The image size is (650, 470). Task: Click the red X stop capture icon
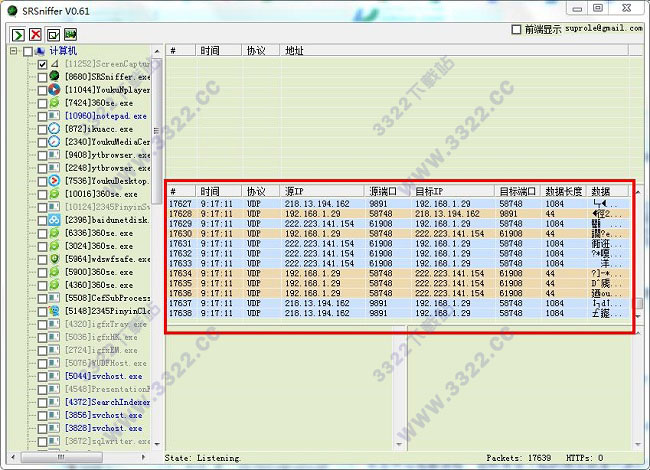coord(35,34)
